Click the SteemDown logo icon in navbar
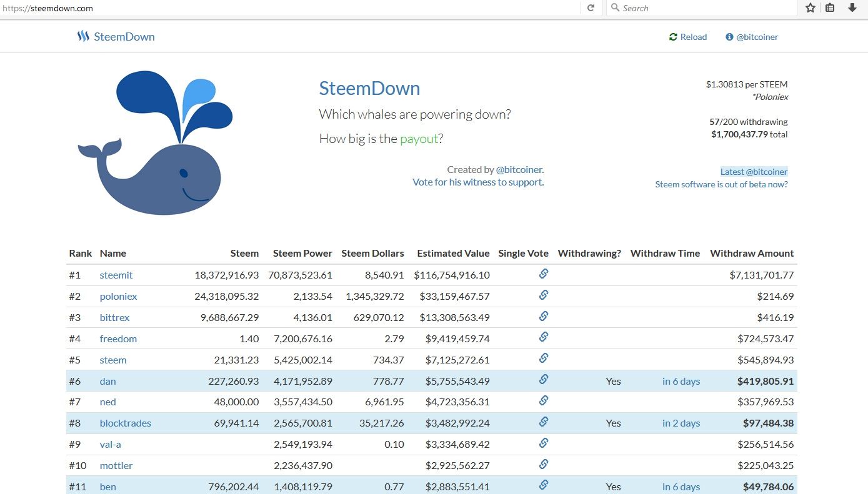868x494 pixels. point(83,37)
